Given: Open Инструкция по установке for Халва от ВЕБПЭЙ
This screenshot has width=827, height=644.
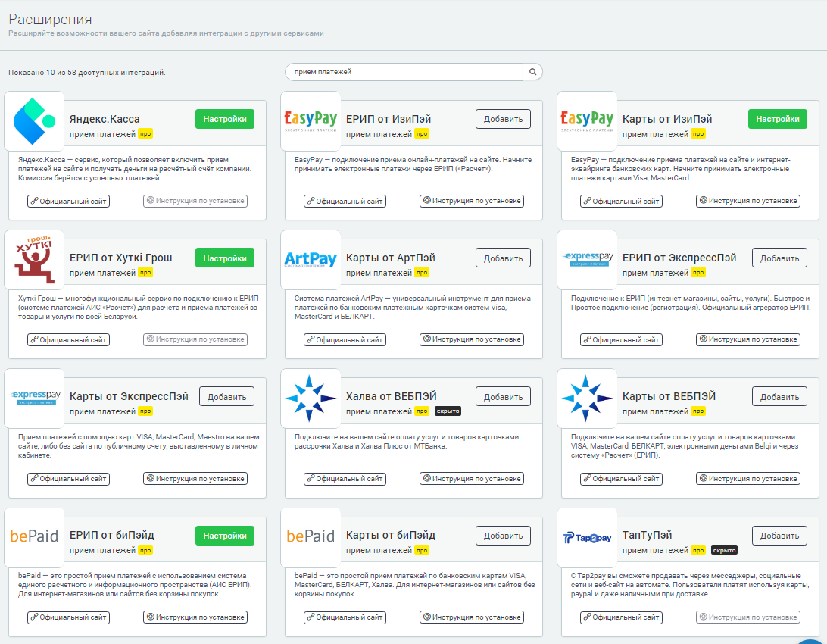Looking at the screenshot, I should click(x=472, y=478).
